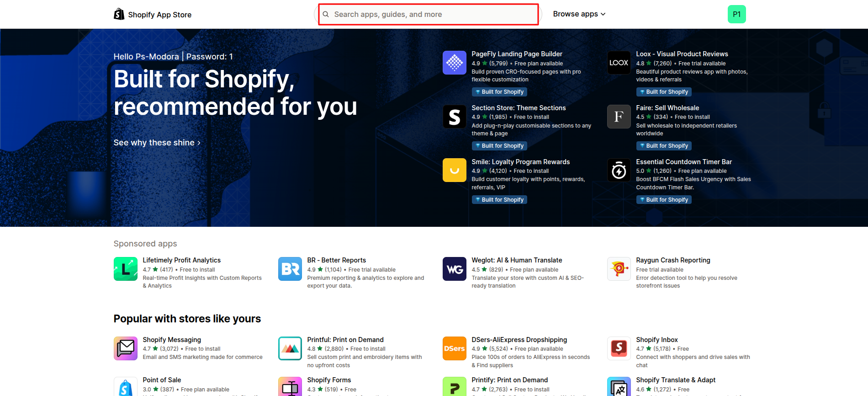Open Loox - Visual Product Reviews title

click(x=682, y=54)
